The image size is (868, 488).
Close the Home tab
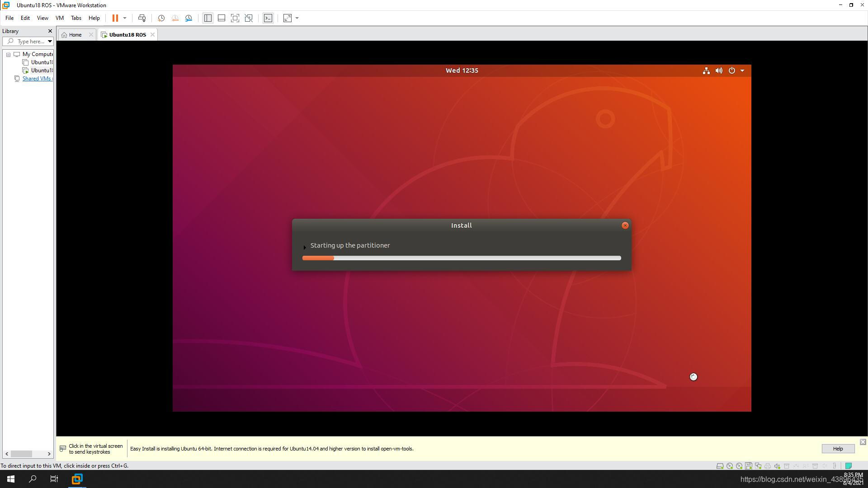pyautogui.click(x=91, y=35)
